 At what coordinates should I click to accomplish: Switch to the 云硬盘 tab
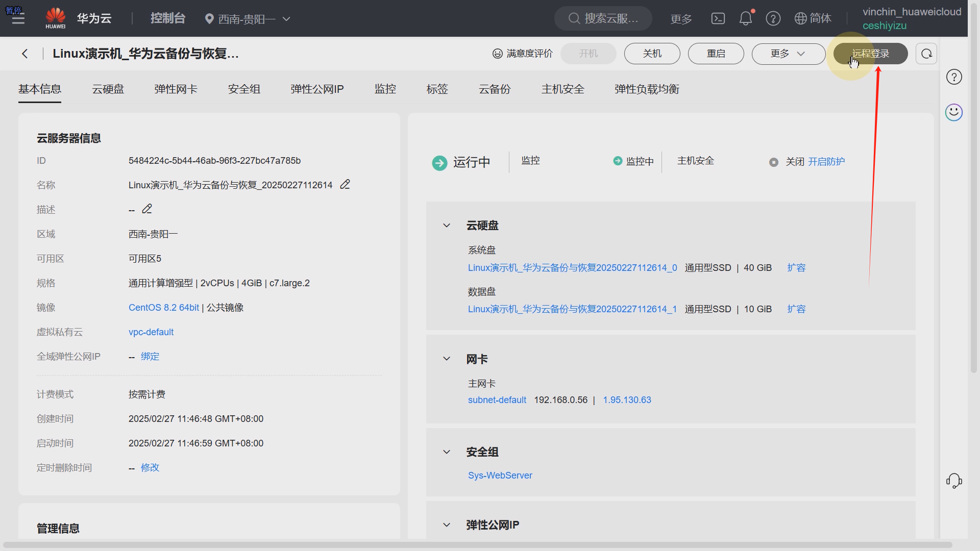pos(108,89)
